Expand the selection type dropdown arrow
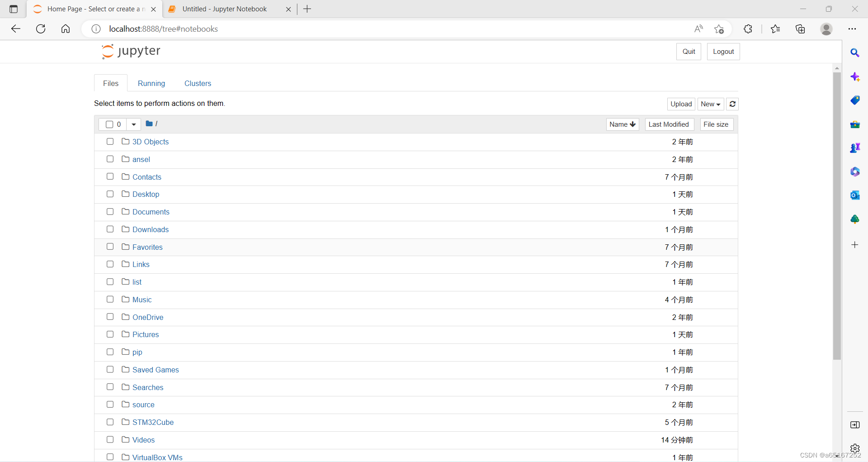Image resolution: width=868 pixels, height=462 pixels. pos(133,124)
